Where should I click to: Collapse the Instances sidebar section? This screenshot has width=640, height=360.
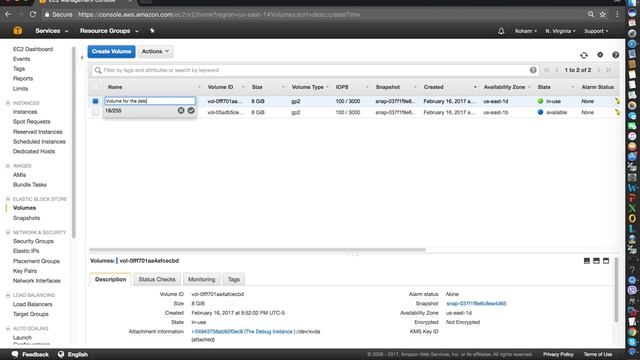click(8, 103)
